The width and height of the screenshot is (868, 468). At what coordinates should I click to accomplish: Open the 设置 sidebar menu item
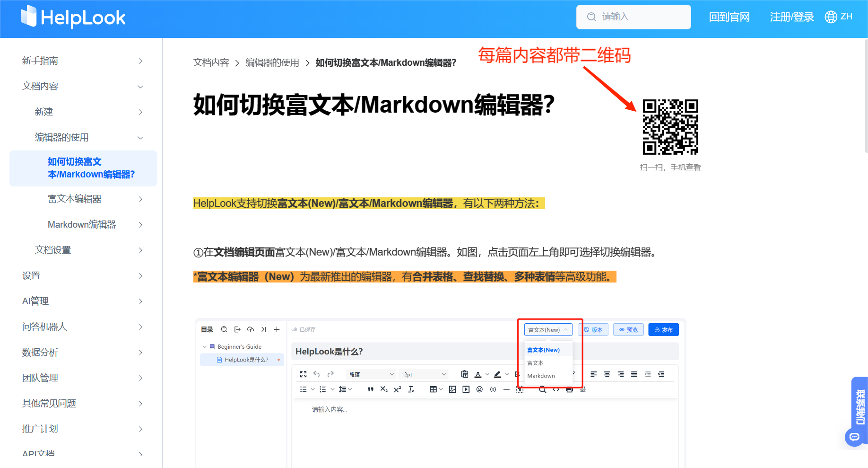point(31,275)
